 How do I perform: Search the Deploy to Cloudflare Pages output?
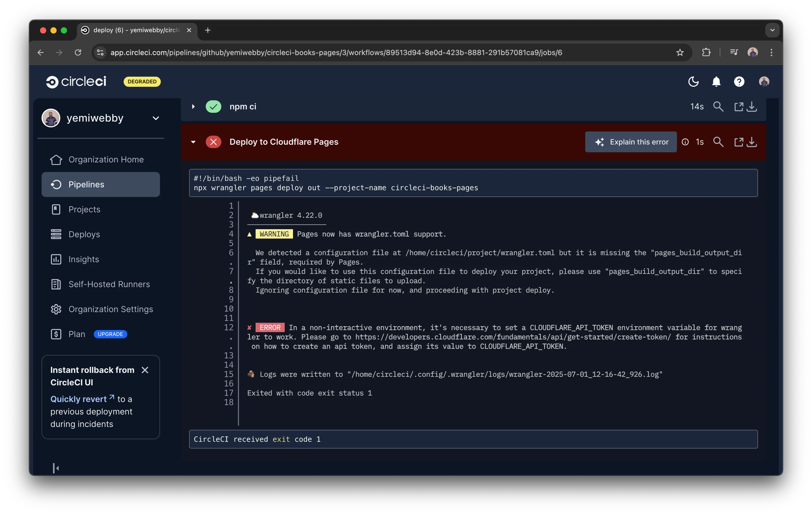pos(718,142)
